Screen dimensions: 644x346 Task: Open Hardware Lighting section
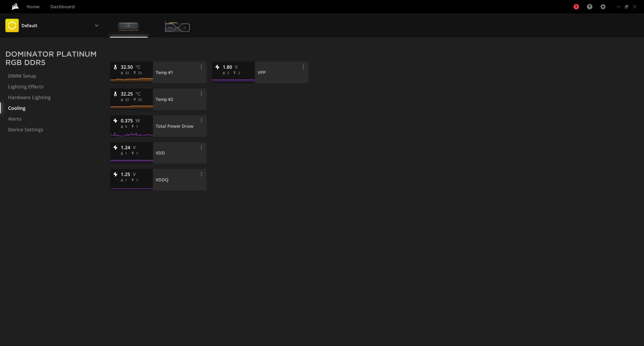(x=29, y=98)
